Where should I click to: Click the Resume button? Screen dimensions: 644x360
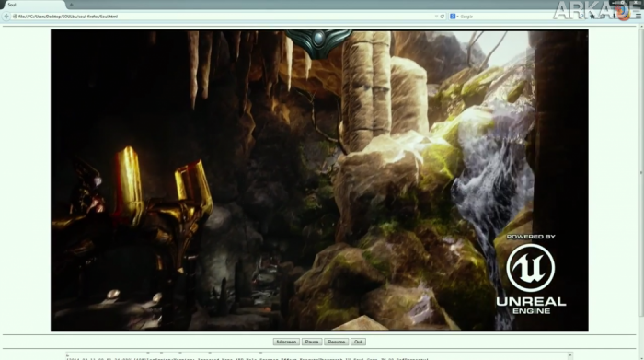337,342
